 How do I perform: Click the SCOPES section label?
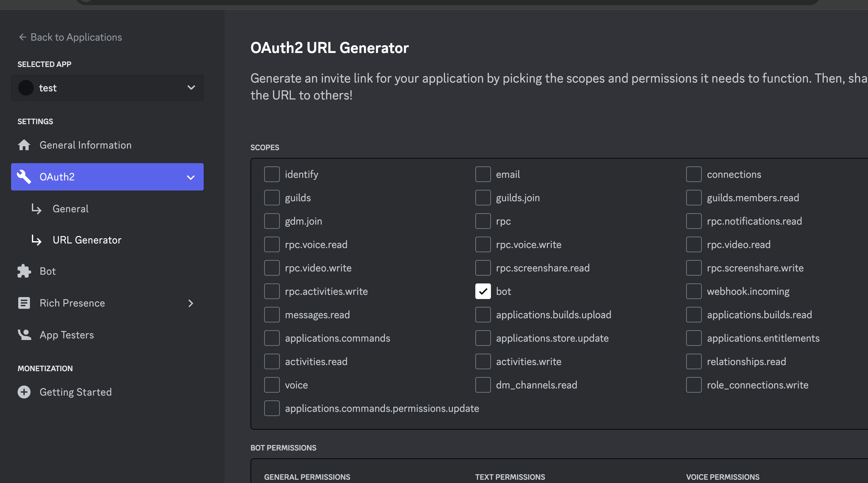(x=265, y=148)
